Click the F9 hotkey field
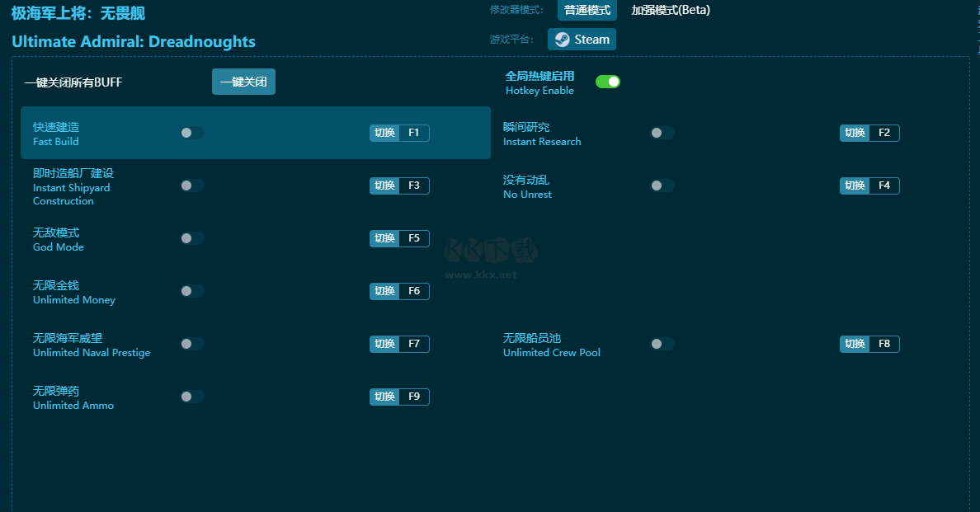This screenshot has height=512, width=980. tap(414, 397)
